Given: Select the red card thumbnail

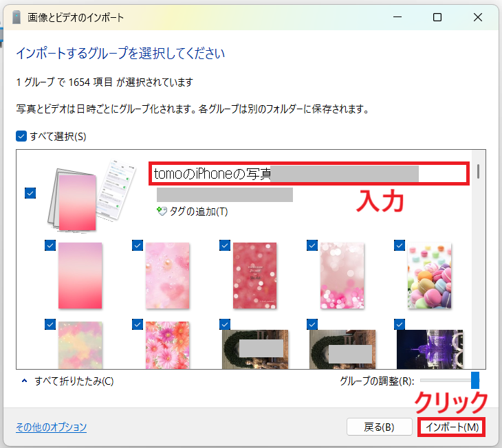Looking at the screenshot, I should coord(254,275).
